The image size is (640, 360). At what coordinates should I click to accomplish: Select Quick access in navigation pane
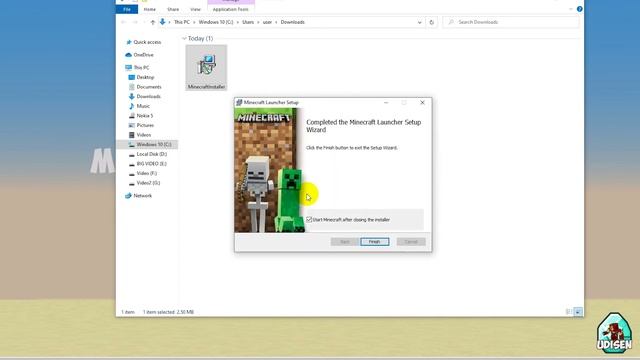(x=147, y=42)
